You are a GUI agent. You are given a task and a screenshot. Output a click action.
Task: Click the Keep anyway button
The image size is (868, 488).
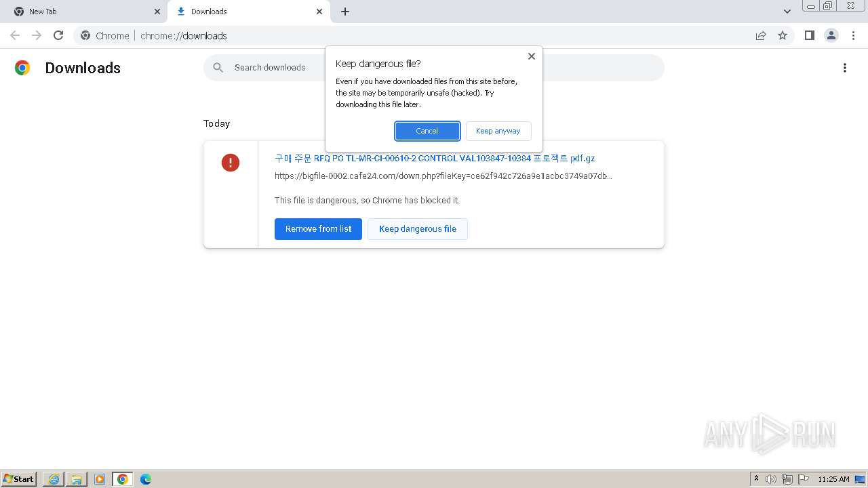498,131
